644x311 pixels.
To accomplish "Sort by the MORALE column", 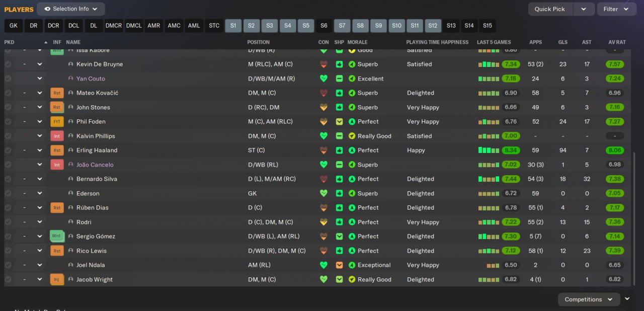I will coord(357,42).
